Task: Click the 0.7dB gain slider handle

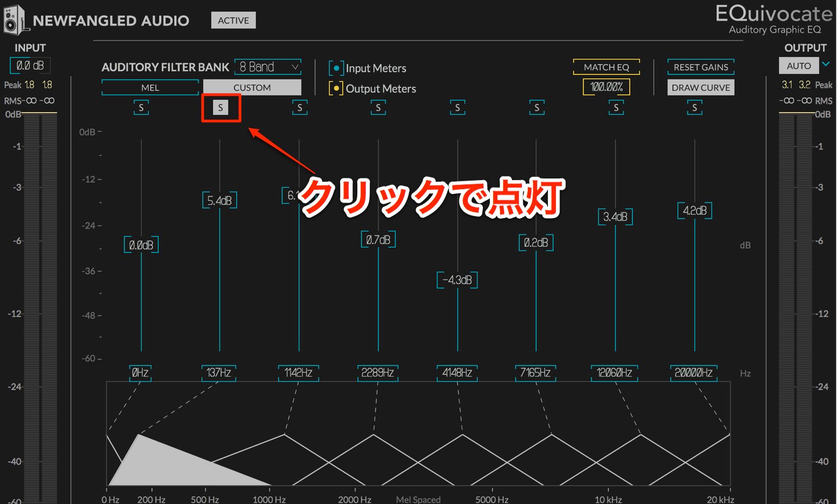Action: pyautogui.click(x=378, y=240)
